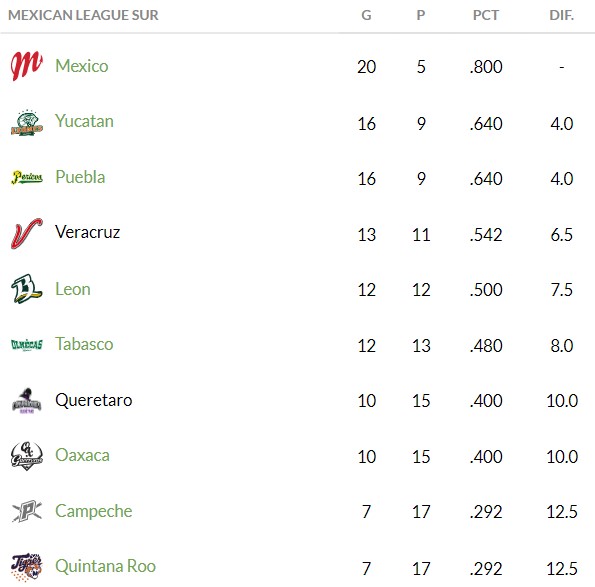
Task: Click the Mexican League Sur heading
Action: (83, 15)
